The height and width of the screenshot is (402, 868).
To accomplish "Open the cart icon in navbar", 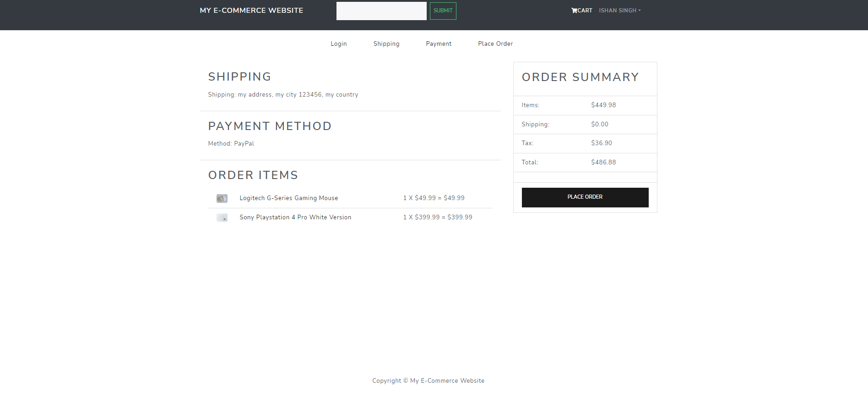I will coord(581,11).
